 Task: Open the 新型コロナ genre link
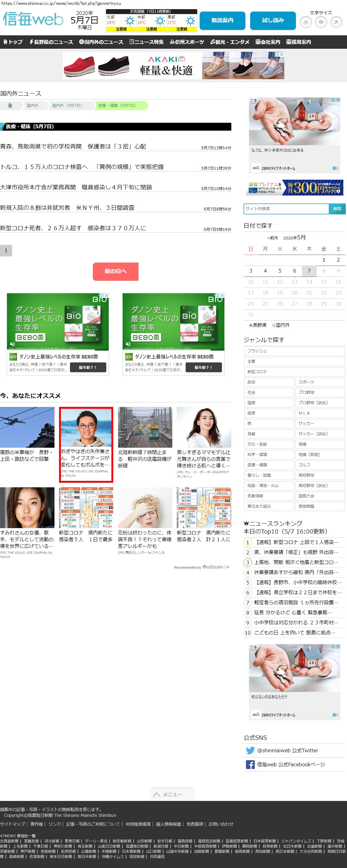pos(294,372)
